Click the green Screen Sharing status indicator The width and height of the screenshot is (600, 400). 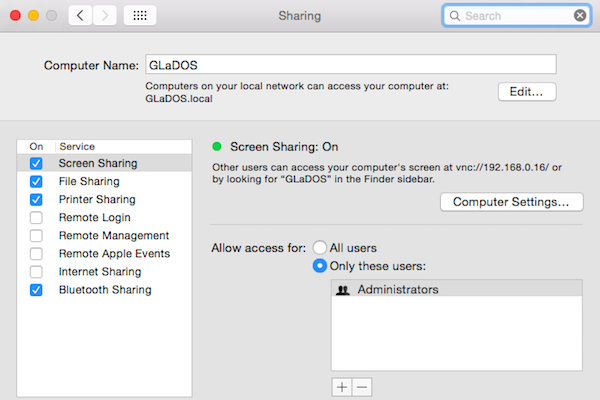[217, 146]
